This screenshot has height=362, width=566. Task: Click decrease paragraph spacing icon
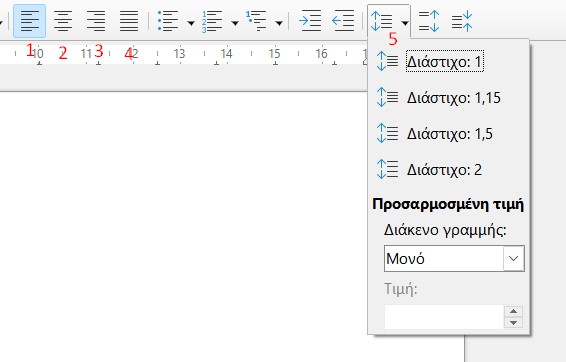click(x=462, y=21)
